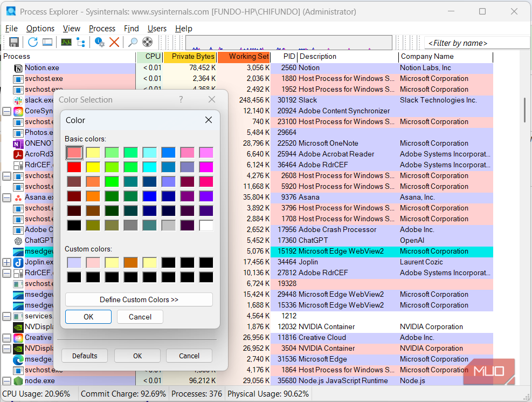Viewport: 532px width, 402px height.
Task: Click the Notion.exe process icon
Action: pyautogui.click(x=18, y=68)
